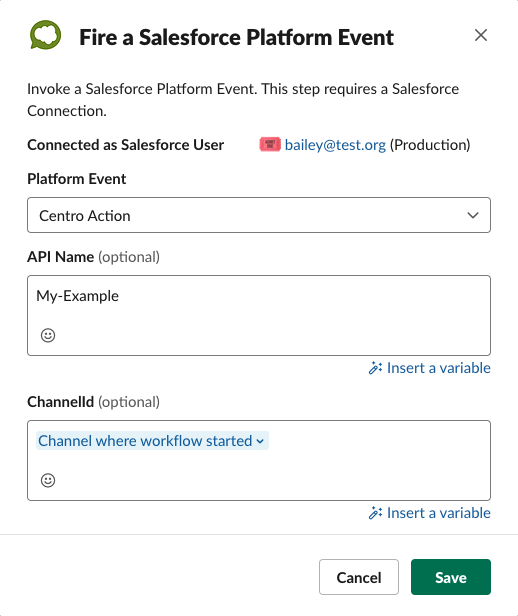Cancel the platform event step
The width and height of the screenshot is (518, 616).
[359, 577]
